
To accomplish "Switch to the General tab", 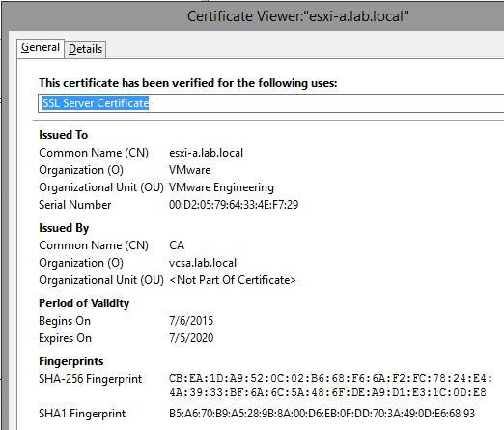I will (x=41, y=48).
